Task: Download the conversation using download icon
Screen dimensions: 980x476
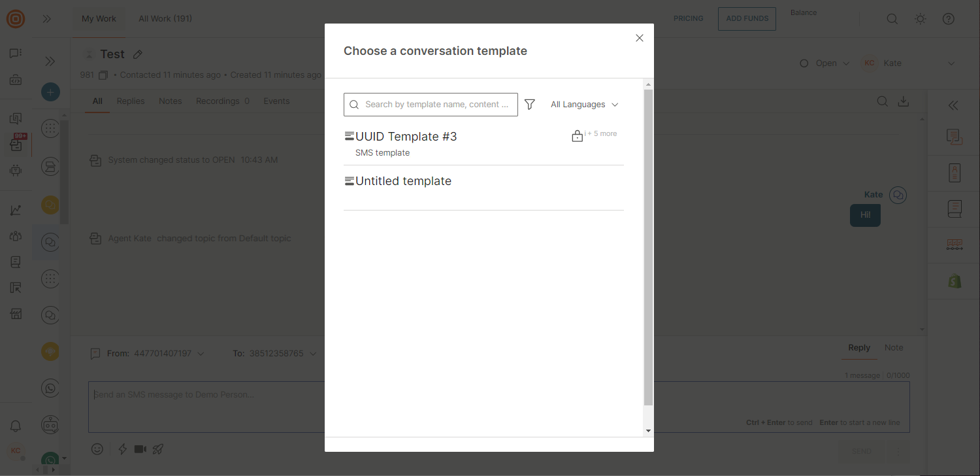Action: tap(904, 101)
